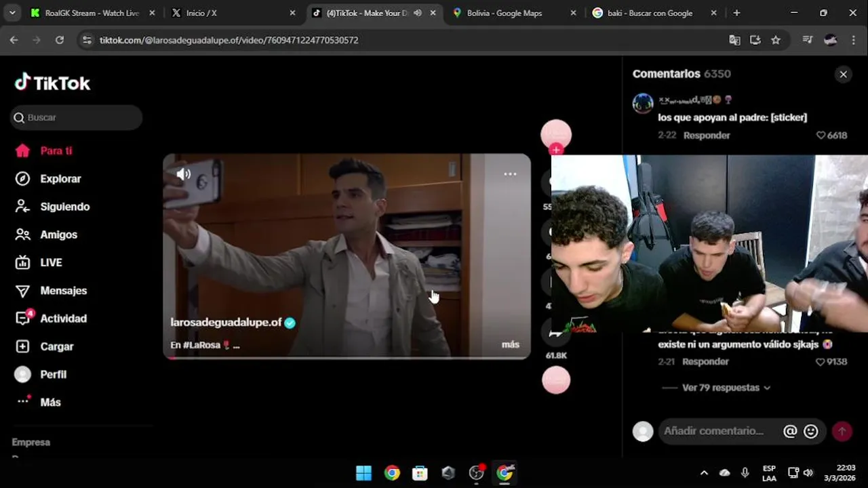Image resolution: width=868 pixels, height=488 pixels.
Task: Open the tab search dropdown arrow
Action: (x=12, y=13)
